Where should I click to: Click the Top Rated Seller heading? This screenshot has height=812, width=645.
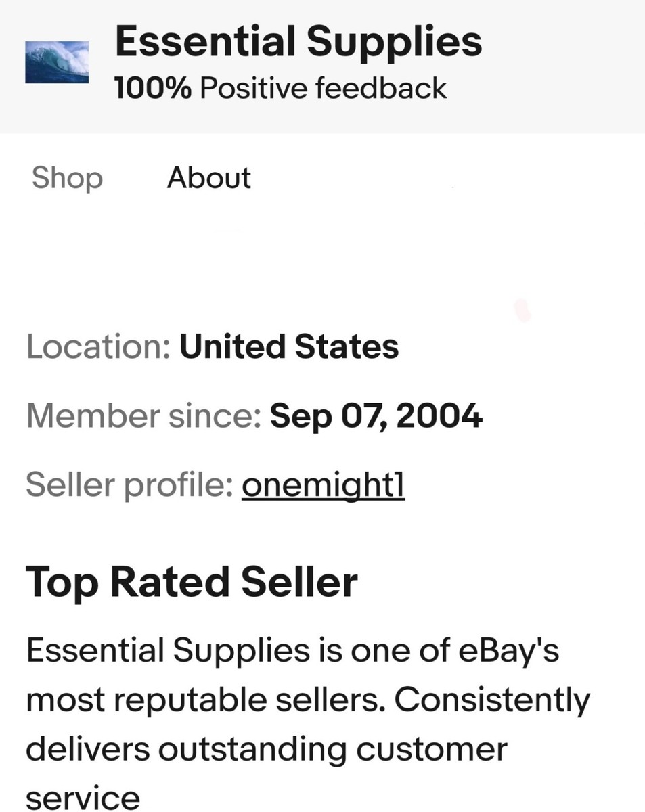point(192,583)
